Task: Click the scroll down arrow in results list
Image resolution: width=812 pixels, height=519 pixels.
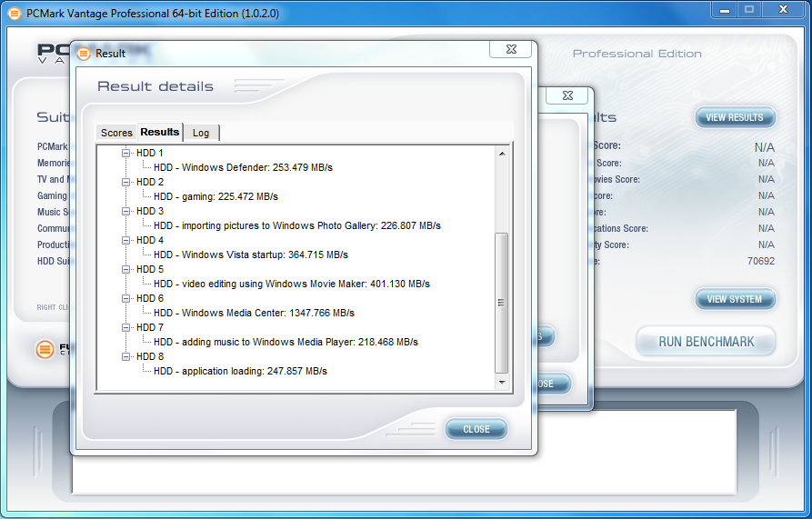Action: [x=502, y=383]
